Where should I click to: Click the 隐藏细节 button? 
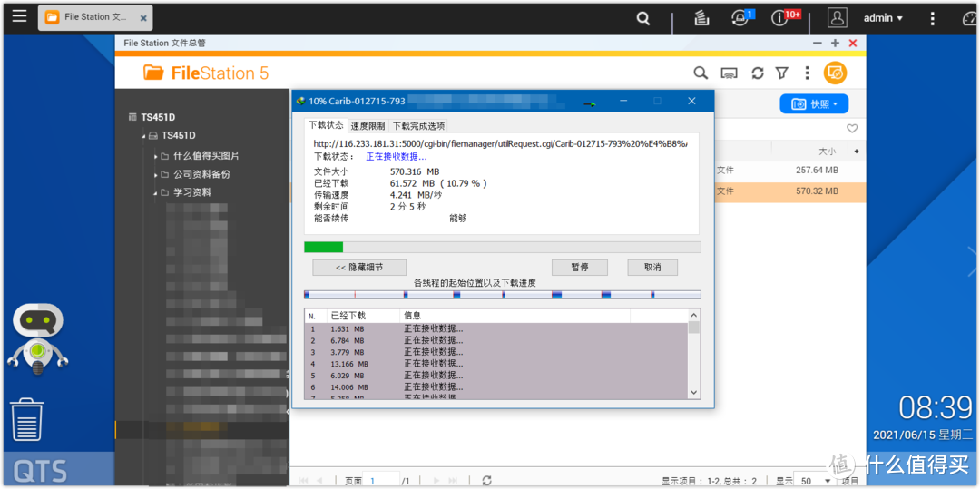pyautogui.click(x=359, y=268)
